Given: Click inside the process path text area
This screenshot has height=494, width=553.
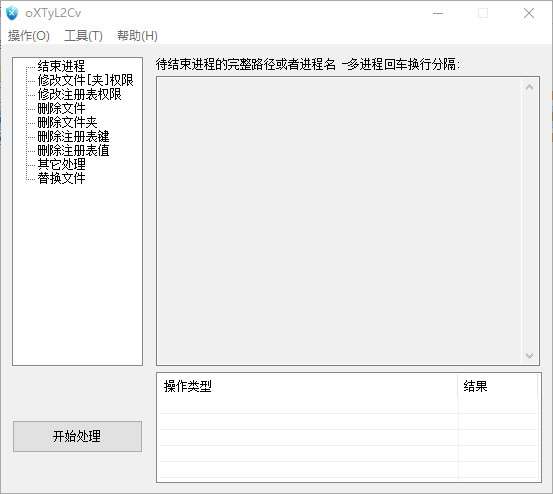Looking at the screenshot, I should tap(339, 221).
